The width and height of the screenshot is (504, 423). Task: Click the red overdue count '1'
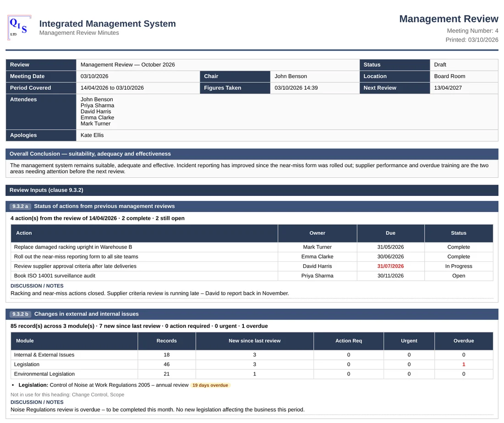coord(464,364)
